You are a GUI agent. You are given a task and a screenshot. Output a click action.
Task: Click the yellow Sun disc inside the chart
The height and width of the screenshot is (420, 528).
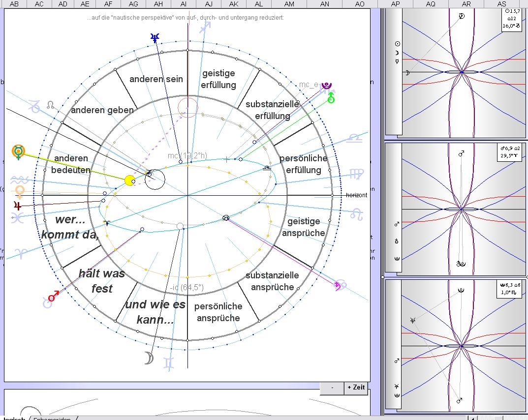pyautogui.click(x=129, y=180)
